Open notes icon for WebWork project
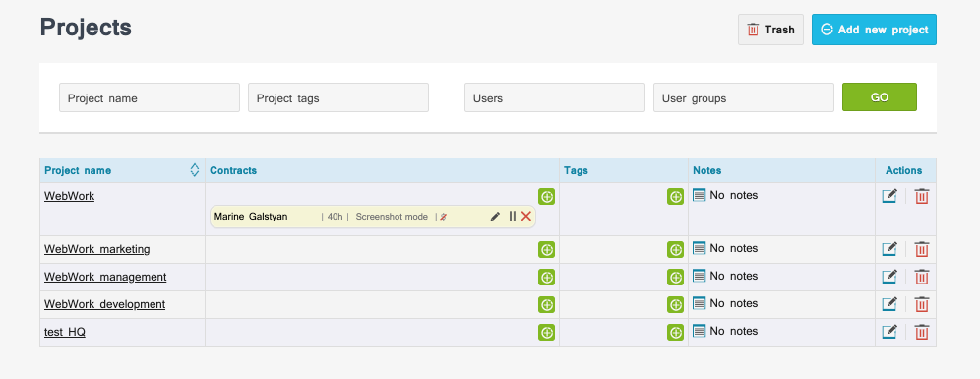Viewport: 980px width, 379px height. pos(700,195)
